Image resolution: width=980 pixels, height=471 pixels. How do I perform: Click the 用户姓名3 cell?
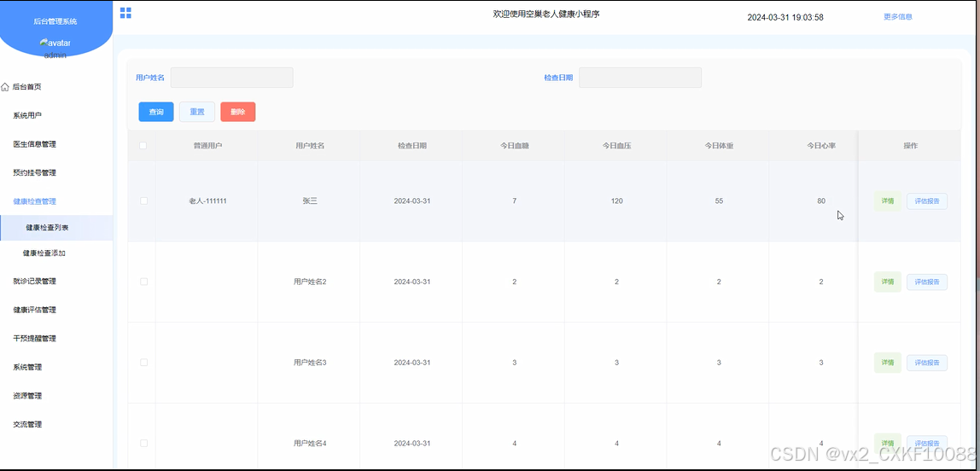310,363
